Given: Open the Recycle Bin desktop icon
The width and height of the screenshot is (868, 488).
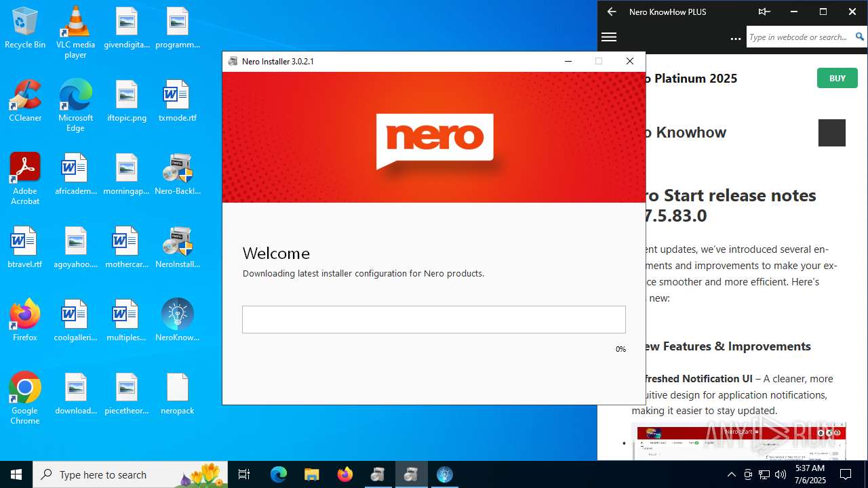Looking at the screenshot, I should click(x=25, y=28).
